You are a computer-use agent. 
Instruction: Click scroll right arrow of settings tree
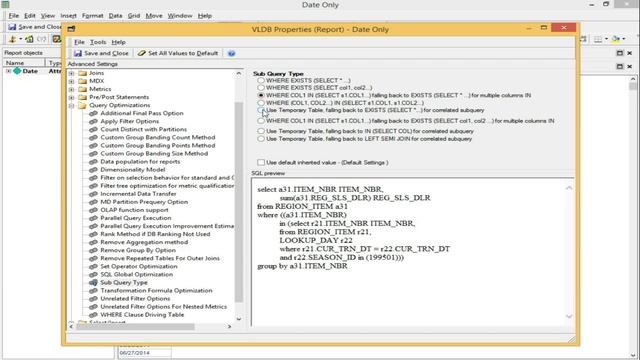229,327
